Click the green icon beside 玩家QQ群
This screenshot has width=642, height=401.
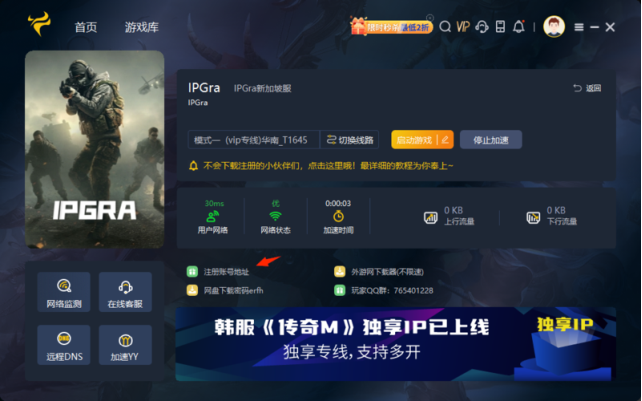click(x=340, y=290)
